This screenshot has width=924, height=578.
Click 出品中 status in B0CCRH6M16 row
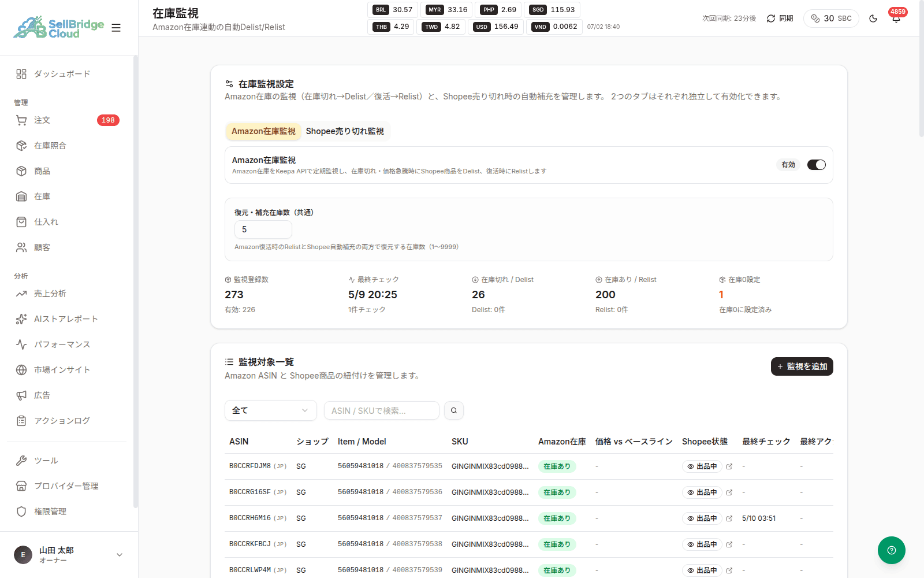click(702, 518)
